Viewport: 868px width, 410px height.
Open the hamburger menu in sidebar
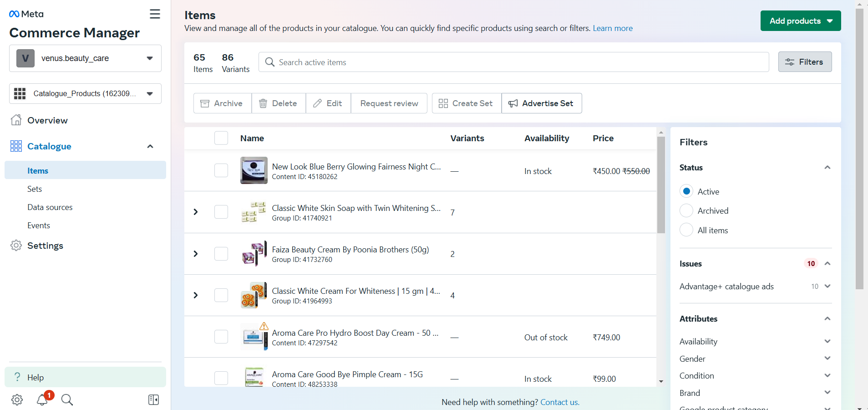[155, 14]
